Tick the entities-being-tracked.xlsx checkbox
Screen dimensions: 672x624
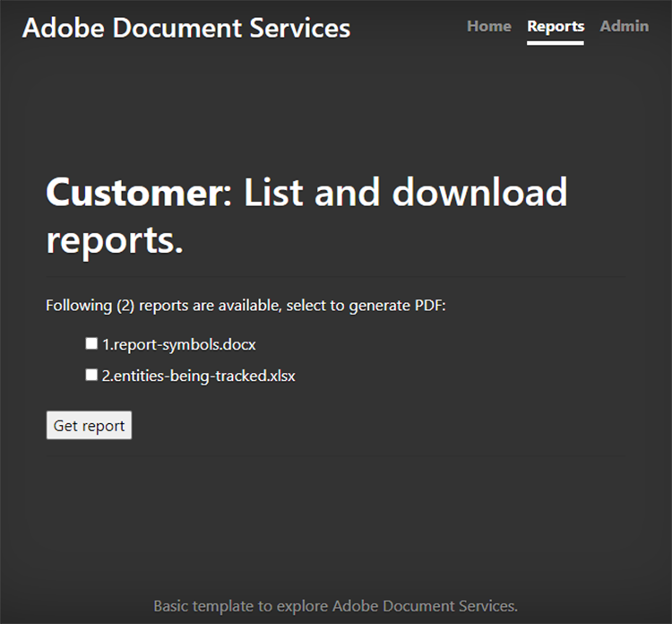91,376
